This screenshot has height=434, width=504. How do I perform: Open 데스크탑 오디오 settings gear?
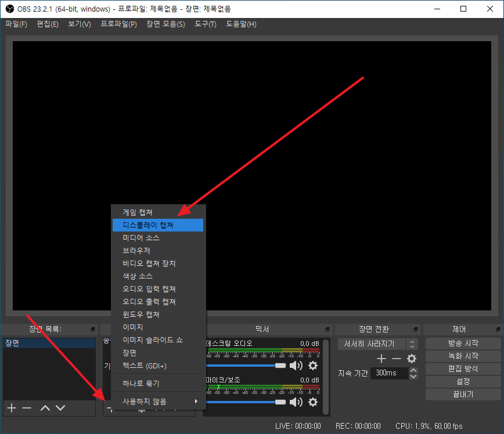pyautogui.click(x=313, y=366)
